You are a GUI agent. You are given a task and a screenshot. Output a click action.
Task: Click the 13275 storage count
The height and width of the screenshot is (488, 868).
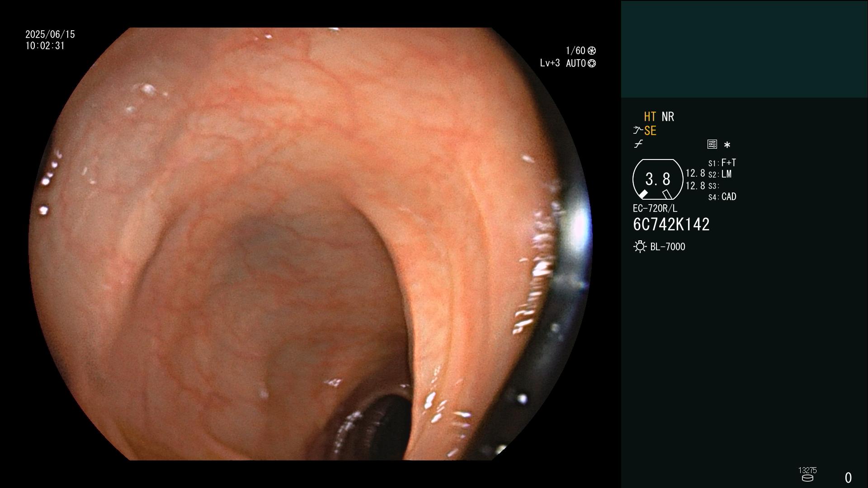[x=807, y=470]
